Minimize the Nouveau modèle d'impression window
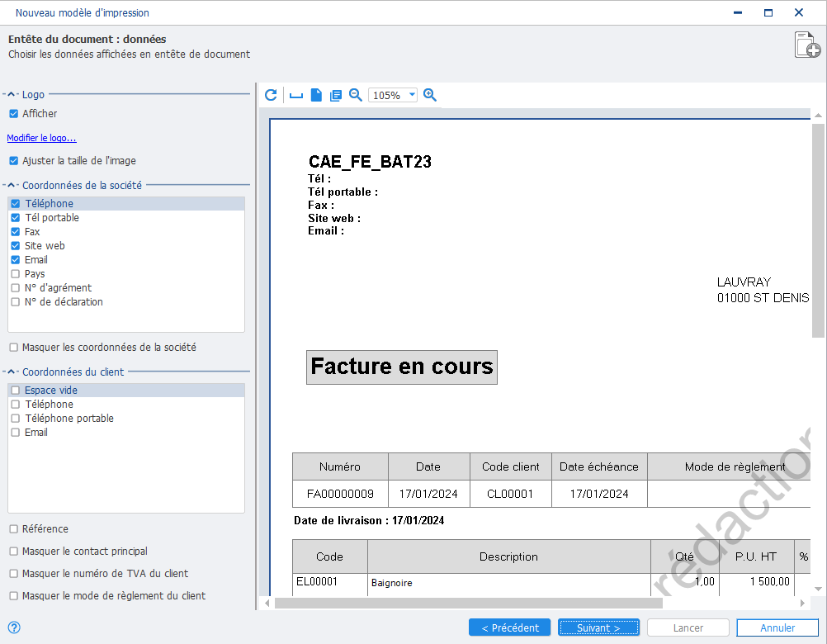This screenshot has width=827, height=644. [x=738, y=12]
